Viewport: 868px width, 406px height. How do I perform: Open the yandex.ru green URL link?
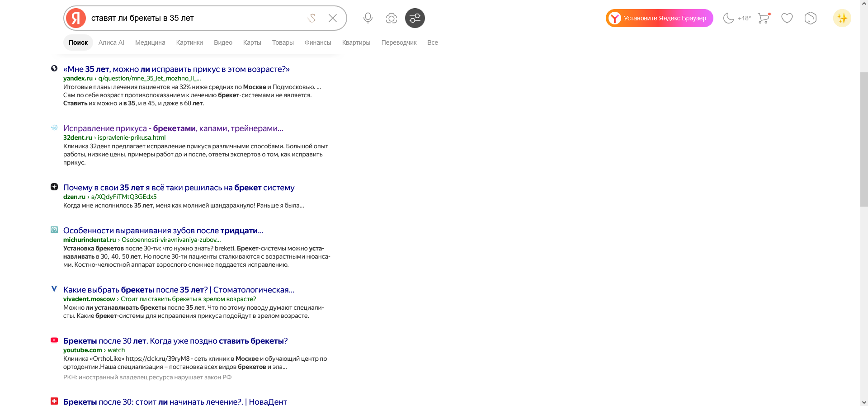[x=132, y=78]
